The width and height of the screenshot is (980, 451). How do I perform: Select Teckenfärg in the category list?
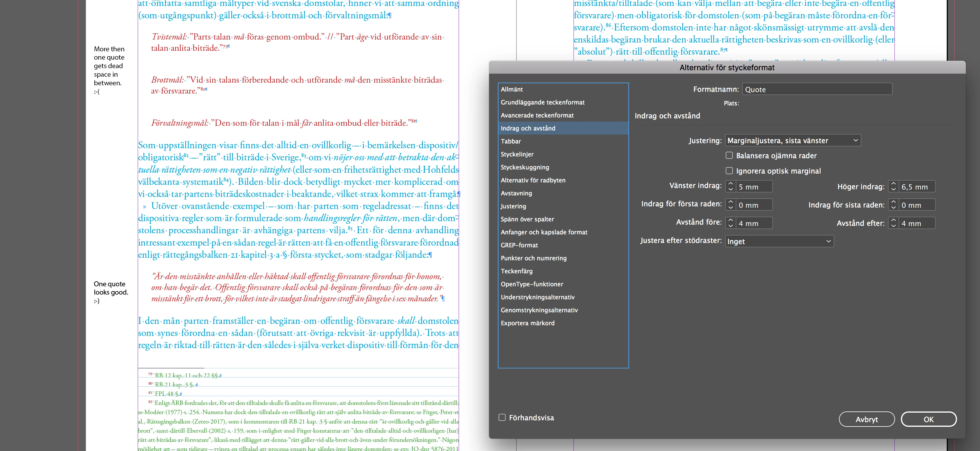[516, 271]
